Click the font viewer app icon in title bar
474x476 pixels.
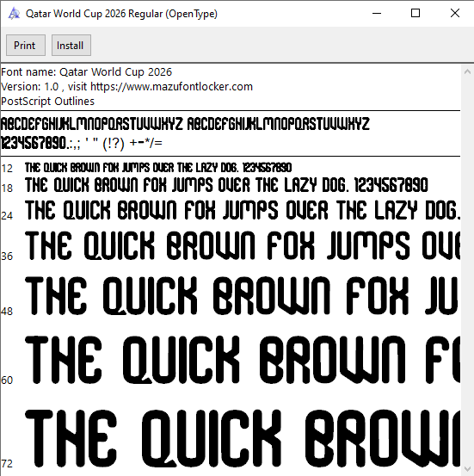tap(14, 14)
